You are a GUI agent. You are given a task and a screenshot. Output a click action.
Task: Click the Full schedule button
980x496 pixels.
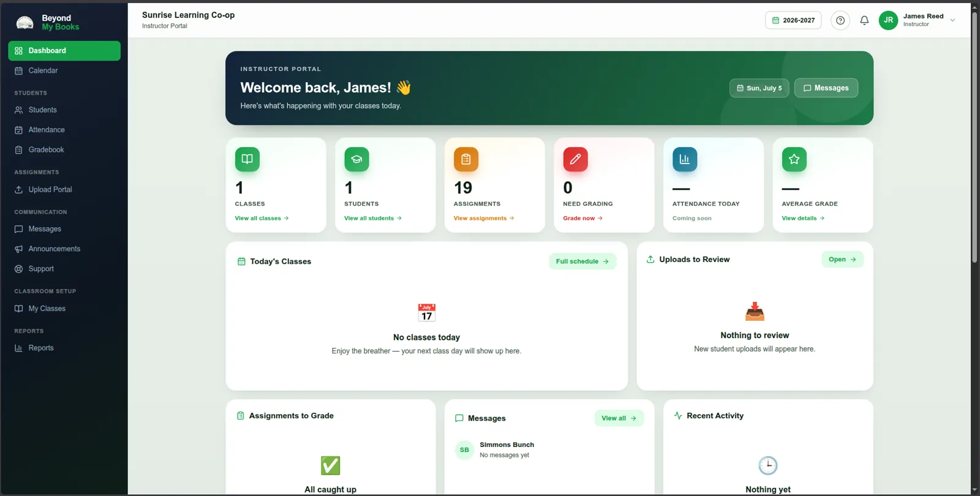[x=582, y=261]
